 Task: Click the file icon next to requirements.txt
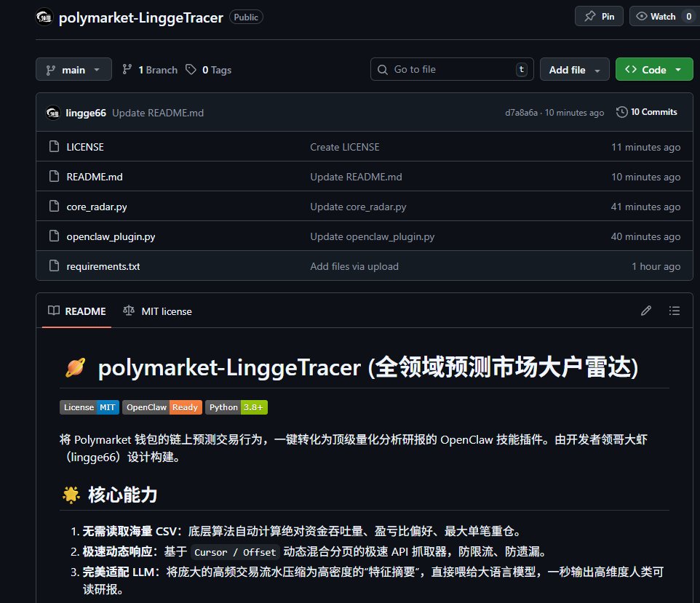point(54,266)
